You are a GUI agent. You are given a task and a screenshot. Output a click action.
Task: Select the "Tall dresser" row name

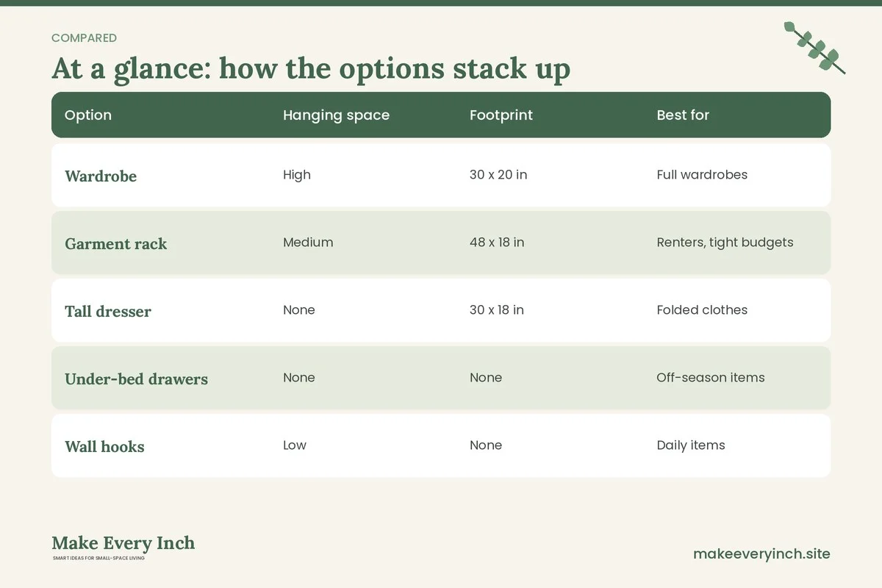point(108,311)
